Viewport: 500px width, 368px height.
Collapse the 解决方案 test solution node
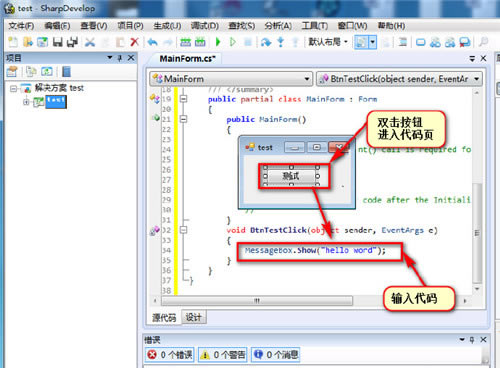pos(13,88)
